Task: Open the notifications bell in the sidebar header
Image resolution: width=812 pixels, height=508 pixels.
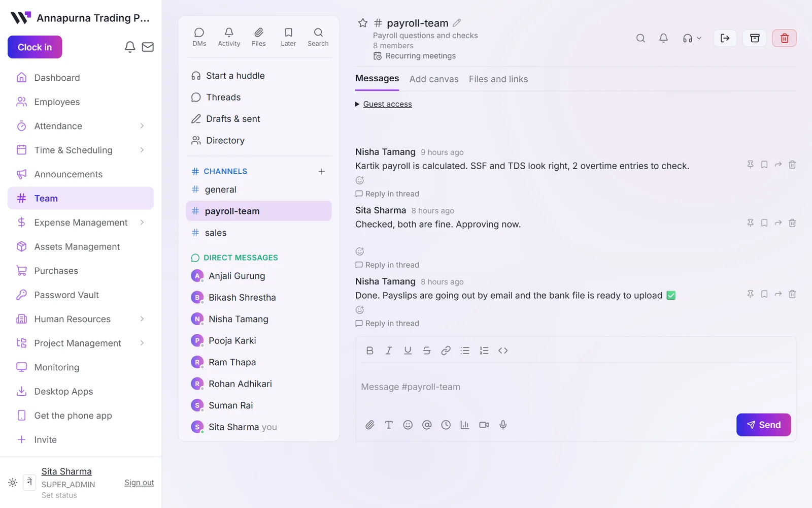Action: coord(130,47)
